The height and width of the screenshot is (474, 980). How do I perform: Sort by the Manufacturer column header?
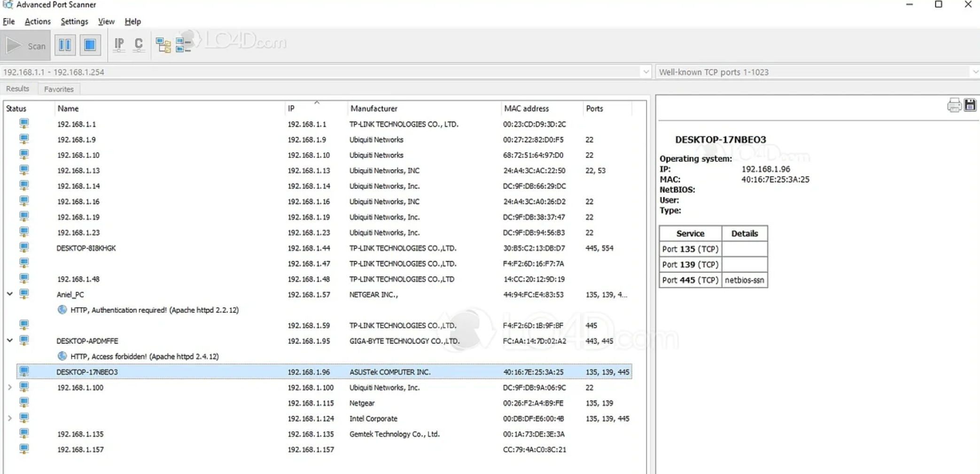424,109
